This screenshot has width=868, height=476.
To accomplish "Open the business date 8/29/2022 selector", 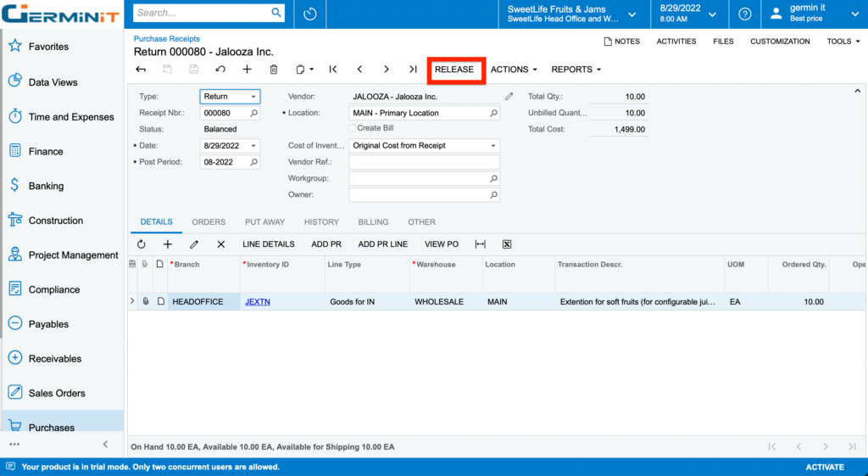I will click(x=688, y=14).
